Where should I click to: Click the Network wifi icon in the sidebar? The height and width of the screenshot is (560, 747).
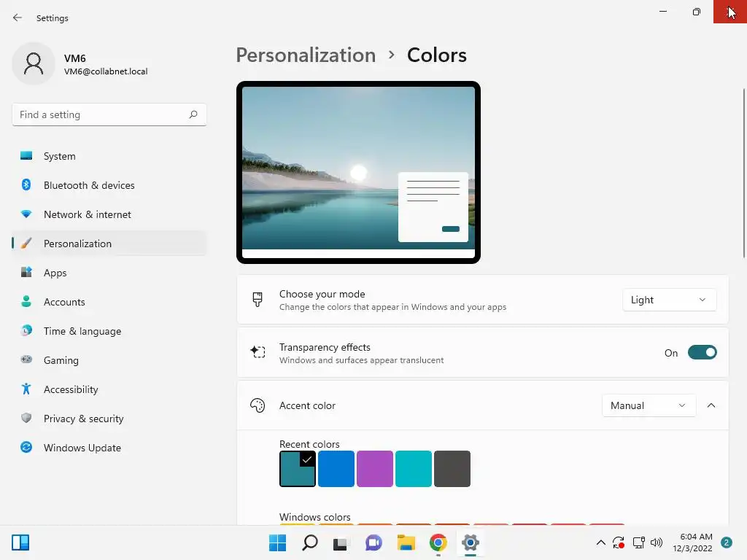(x=26, y=214)
